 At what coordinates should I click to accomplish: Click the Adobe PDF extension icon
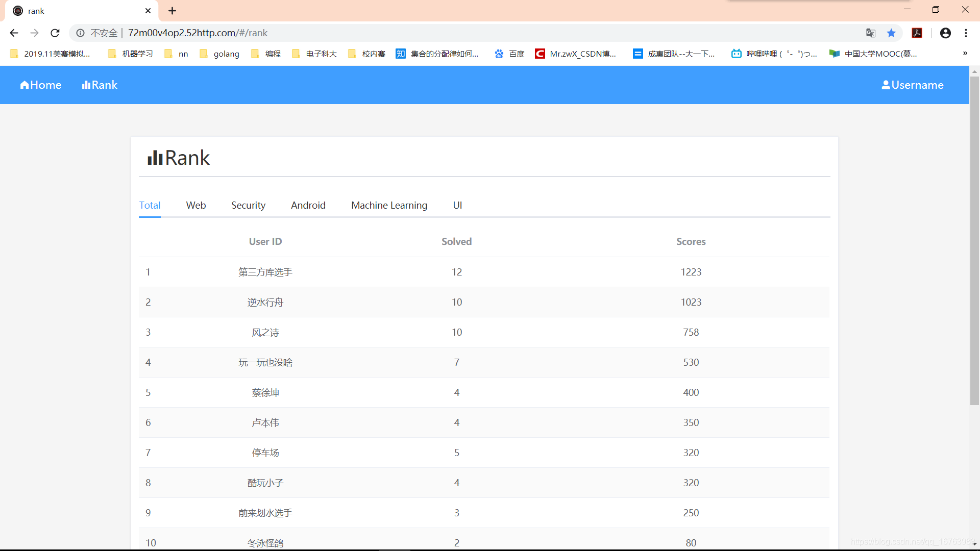pos(917,33)
